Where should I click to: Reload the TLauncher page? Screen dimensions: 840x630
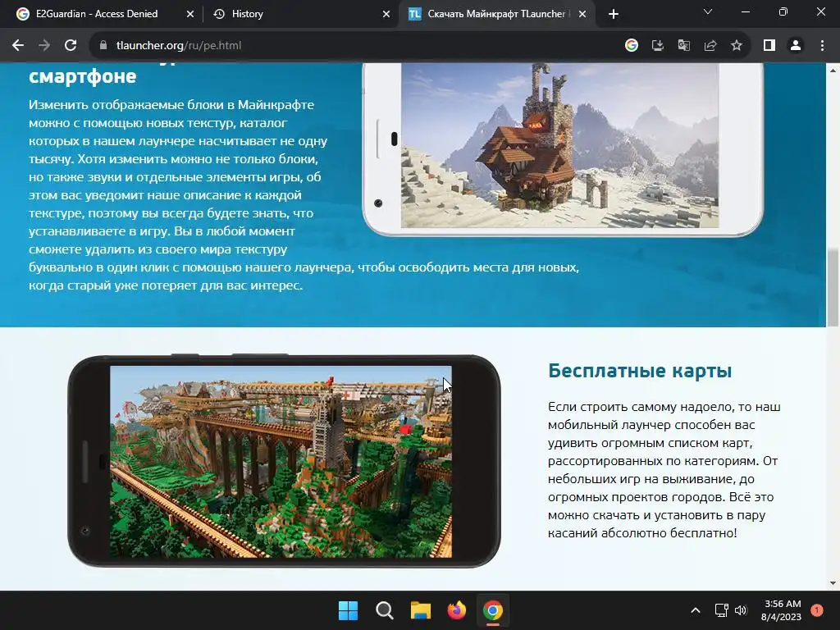(71, 46)
